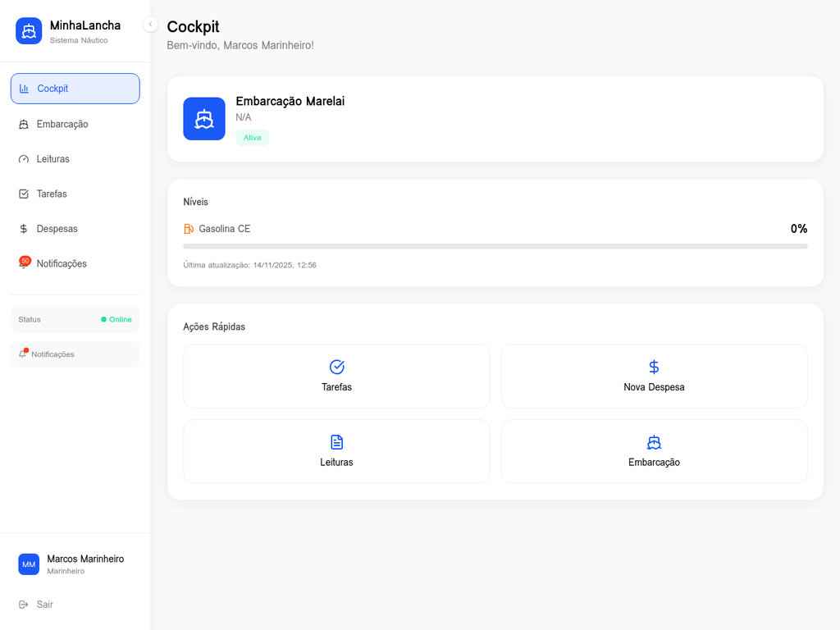This screenshot has height=630, width=840.
Task: Click the Online status indicator
Action: click(116, 319)
